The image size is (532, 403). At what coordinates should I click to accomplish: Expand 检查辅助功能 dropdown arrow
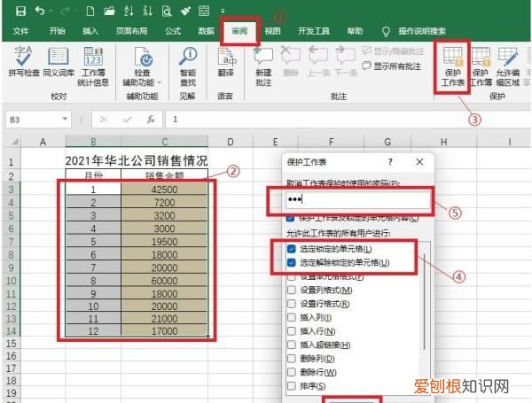click(160, 82)
